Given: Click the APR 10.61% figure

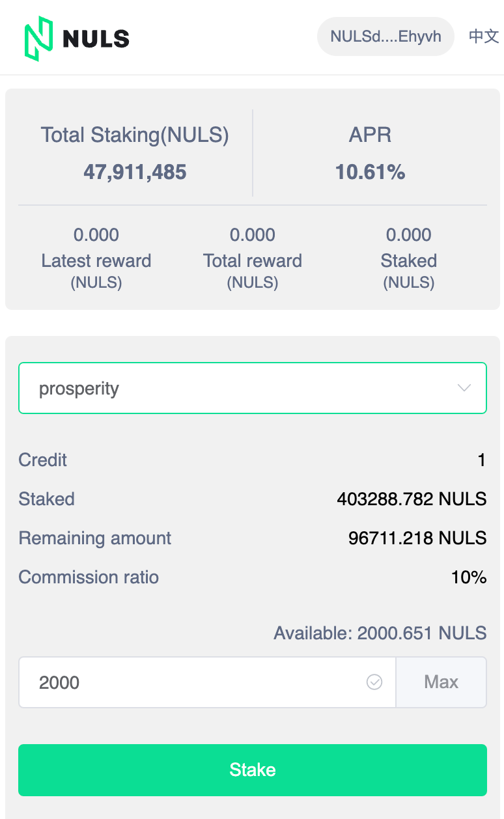Looking at the screenshot, I should click(370, 173).
